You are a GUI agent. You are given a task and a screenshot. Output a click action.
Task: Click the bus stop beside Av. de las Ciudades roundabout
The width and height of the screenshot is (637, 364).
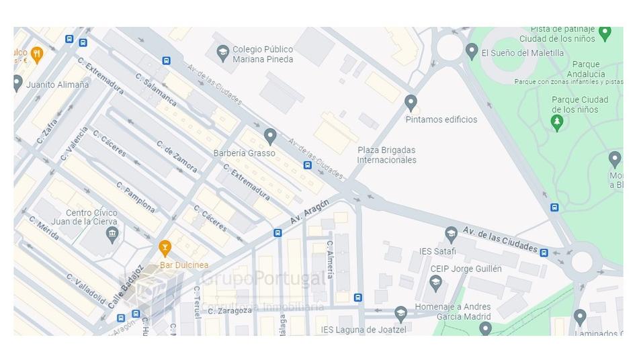(x=544, y=253)
